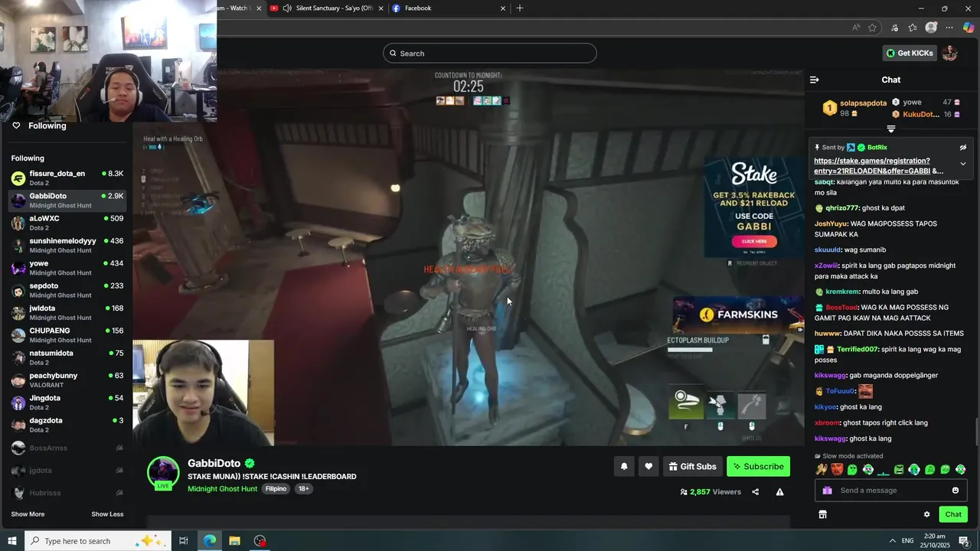The image size is (980, 551).
Task: Open the Following heart menu item
Action: 38,126
